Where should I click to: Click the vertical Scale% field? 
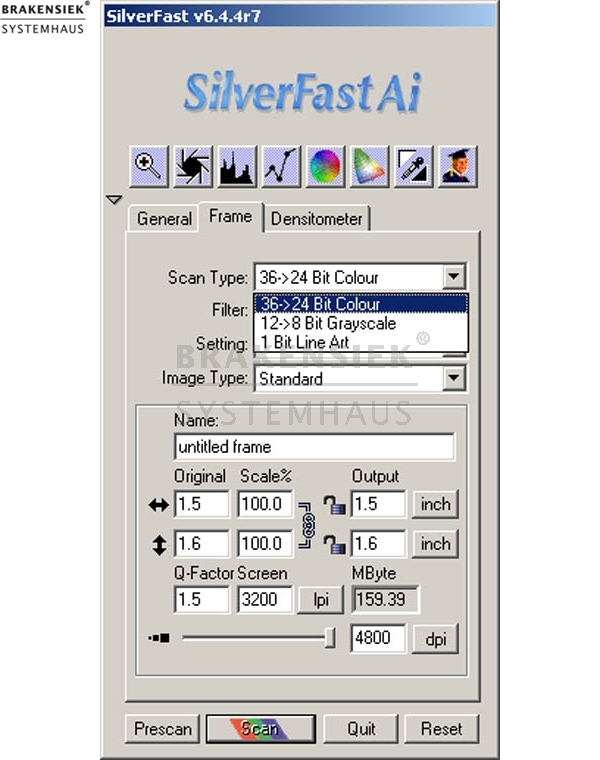[x=265, y=543]
